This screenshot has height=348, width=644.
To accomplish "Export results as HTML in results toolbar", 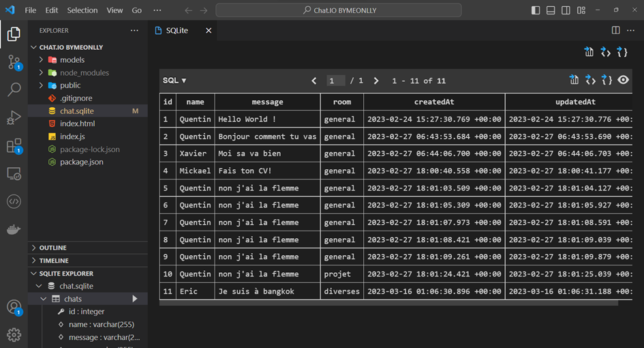I will click(x=591, y=80).
